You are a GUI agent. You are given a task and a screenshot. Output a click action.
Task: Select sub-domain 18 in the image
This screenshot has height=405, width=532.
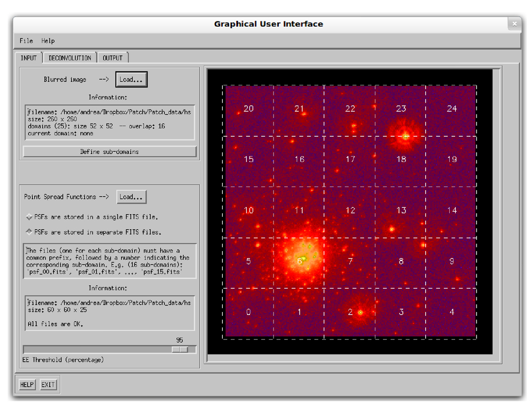pyautogui.click(x=401, y=161)
